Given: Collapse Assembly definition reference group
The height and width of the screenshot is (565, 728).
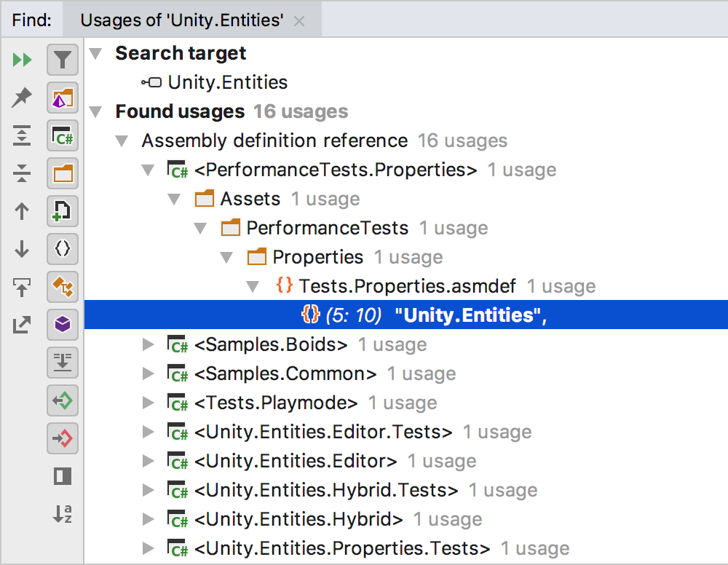Looking at the screenshot, I should [122, 141].
